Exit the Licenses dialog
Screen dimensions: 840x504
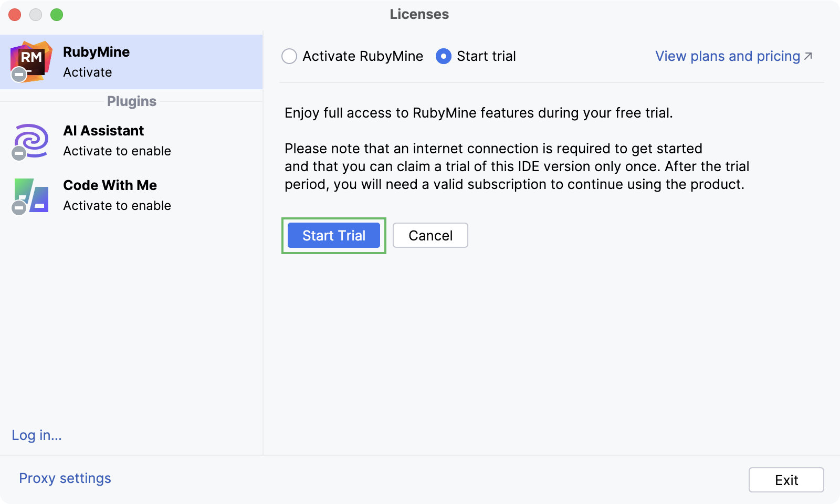[x=786, y=480]
